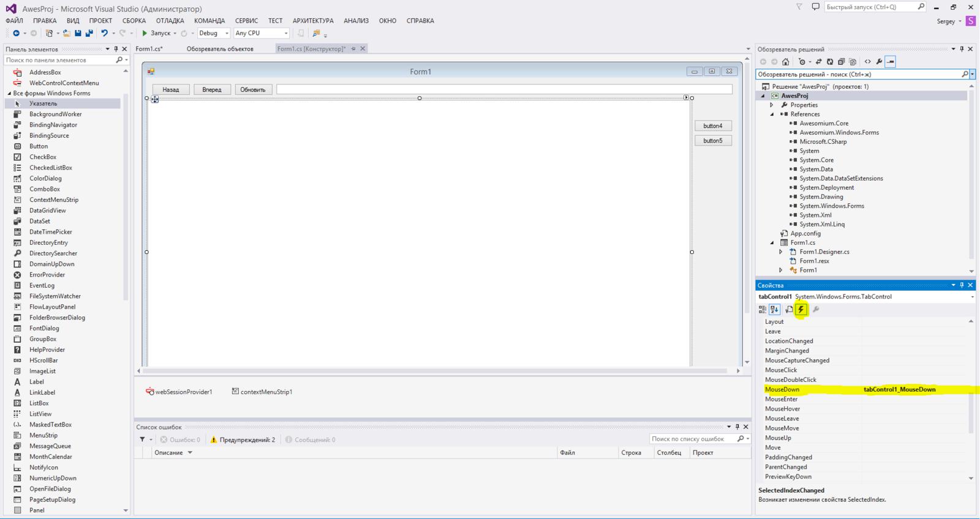Click the Open File folder icon in toolbar
Screen dimensions: 980x519
click(66, 33)
